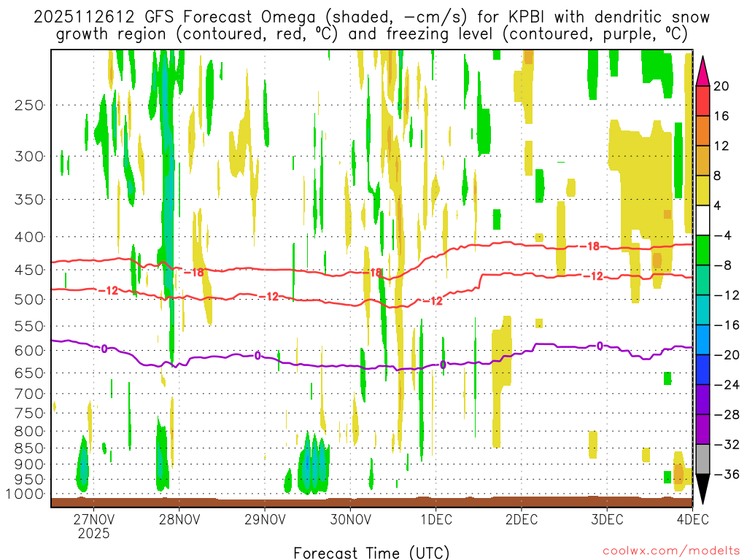
Task: Select the gray color bar segment near -36
Action: tap(703, 459)
